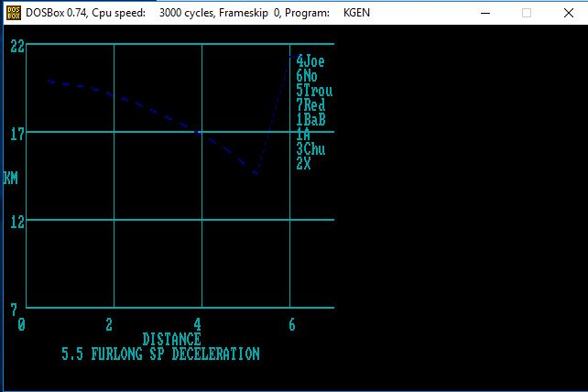The width and height of the screenshot is (588, 392).
Task: Select the '6No' legend entry
Action: [307, 76]
